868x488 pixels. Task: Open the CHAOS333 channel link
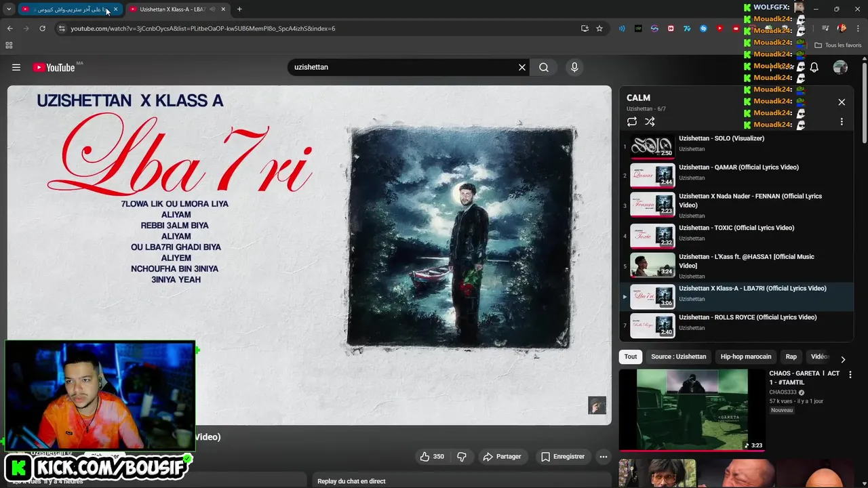point(783,392)
